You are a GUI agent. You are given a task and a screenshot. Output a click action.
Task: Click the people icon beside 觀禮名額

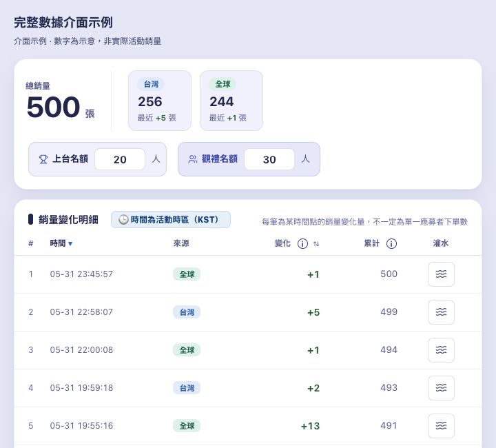pos(193,159)
